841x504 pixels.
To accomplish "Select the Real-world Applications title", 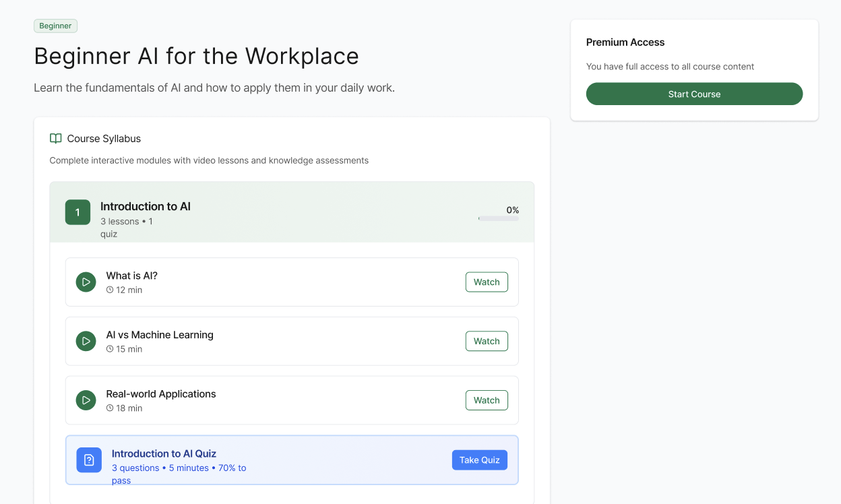I will (161, 394).
